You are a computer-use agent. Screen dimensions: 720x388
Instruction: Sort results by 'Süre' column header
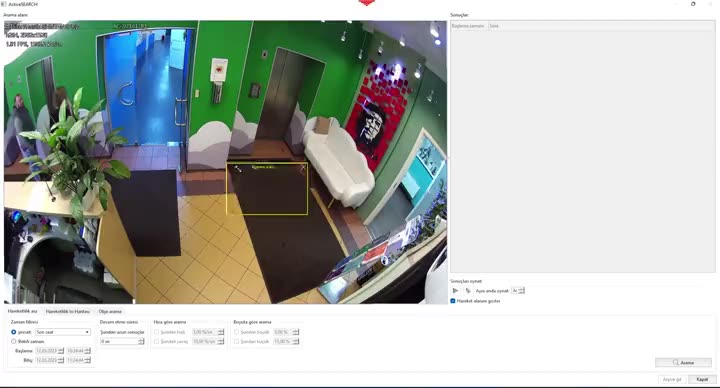[494, 26]
